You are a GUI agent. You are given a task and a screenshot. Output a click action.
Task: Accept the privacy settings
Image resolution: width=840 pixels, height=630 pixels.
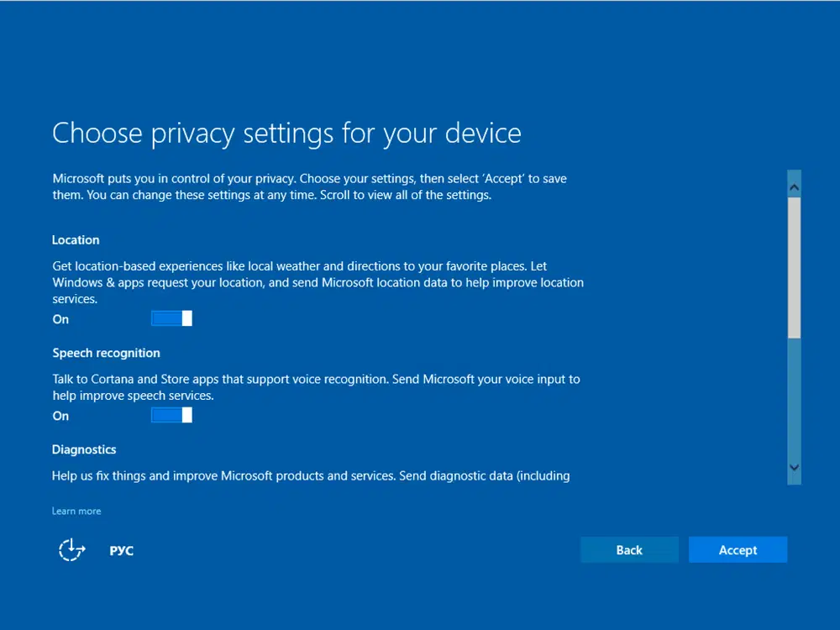(x=738, y=550)
